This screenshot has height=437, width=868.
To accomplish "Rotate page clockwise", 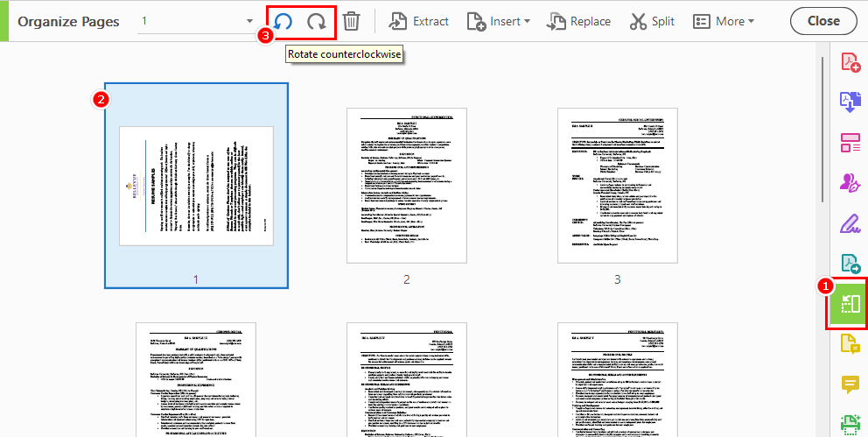I will [x=317, y=22].
